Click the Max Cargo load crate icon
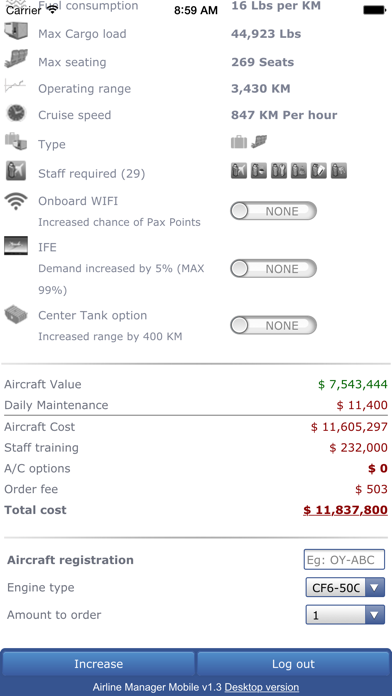 pos(16,32)
